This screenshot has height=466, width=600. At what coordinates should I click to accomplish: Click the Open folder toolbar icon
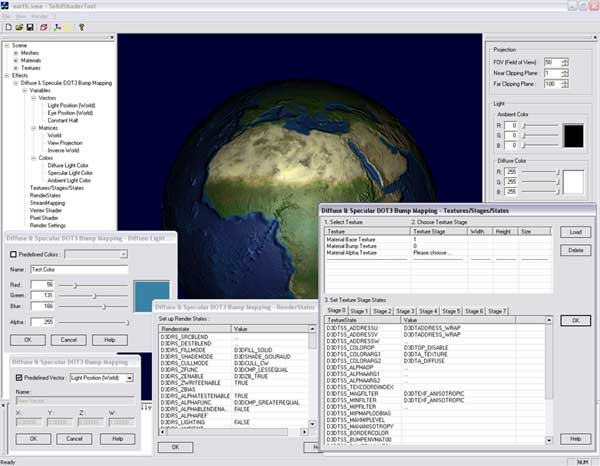(17, 28)
